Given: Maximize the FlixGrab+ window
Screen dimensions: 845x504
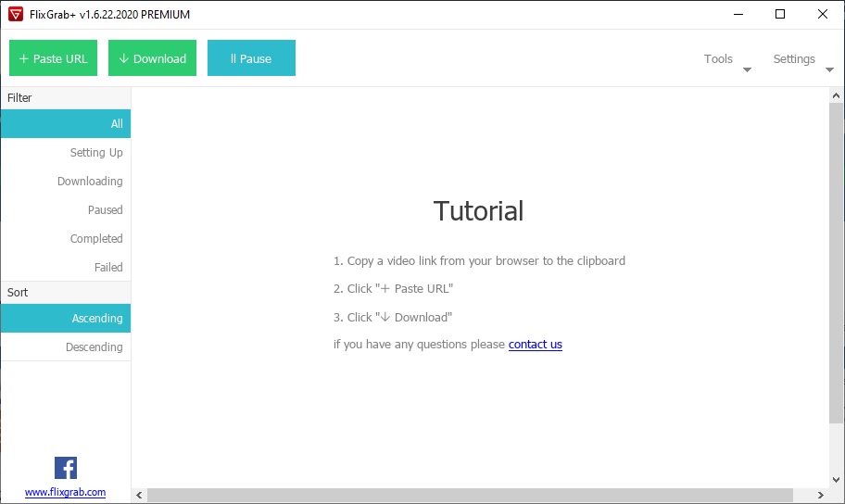Looking at the screenshot, I should coord(780,15).
